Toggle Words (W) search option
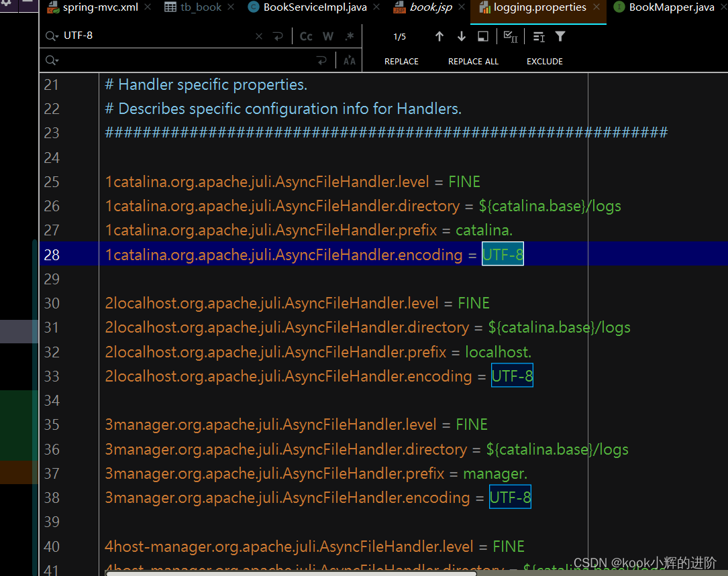The height and width of the screenshot is (576, 728). click(x=328, y=36)
